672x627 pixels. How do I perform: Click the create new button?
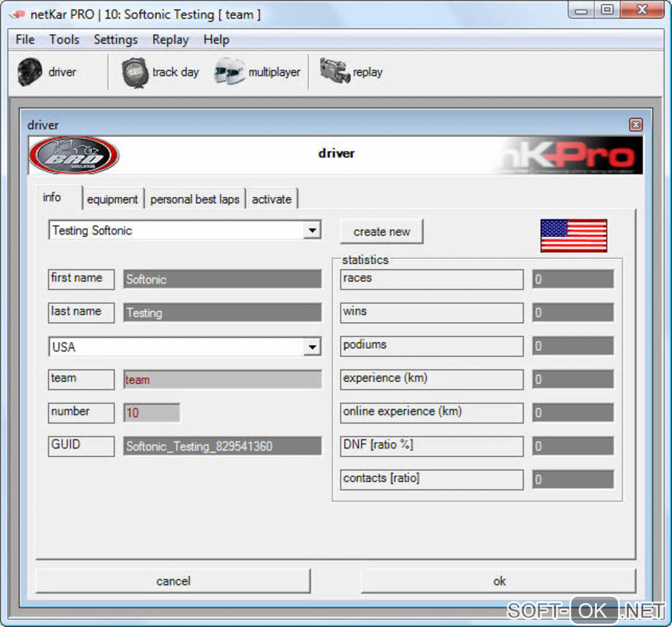point(381,231)
